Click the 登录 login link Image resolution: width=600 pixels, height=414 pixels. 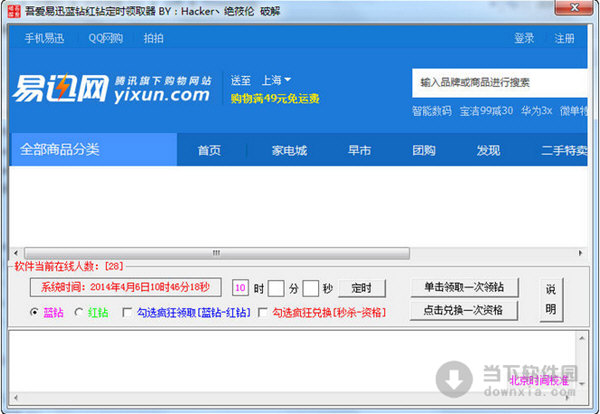524,38
